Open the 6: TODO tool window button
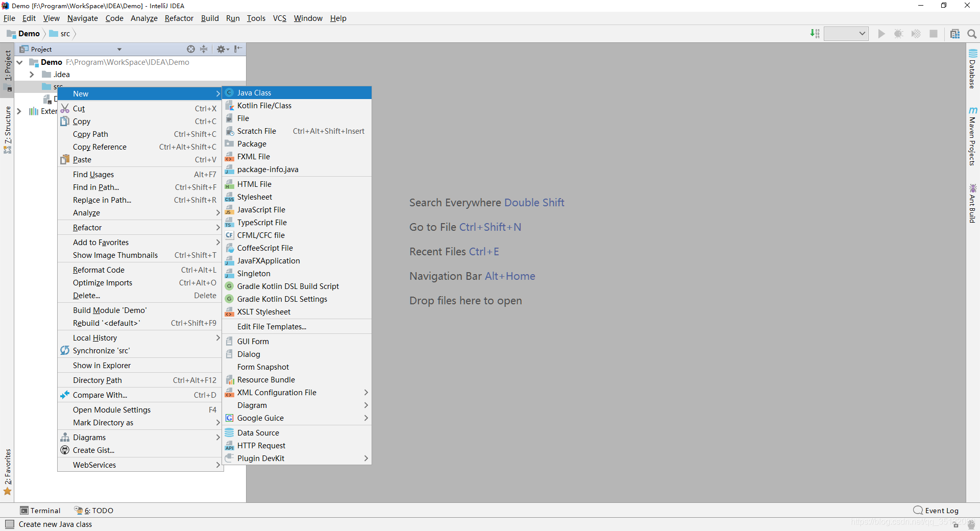 point(94,511)
